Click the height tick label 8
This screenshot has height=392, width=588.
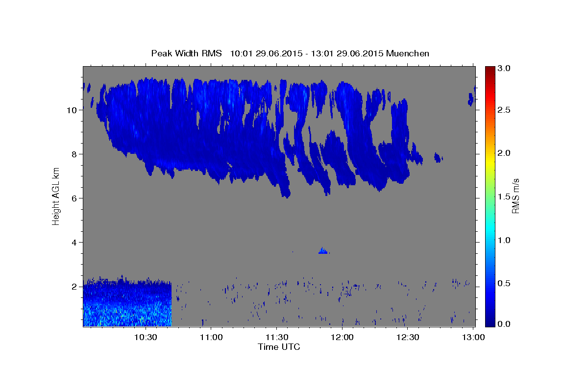tap(75, 154)
